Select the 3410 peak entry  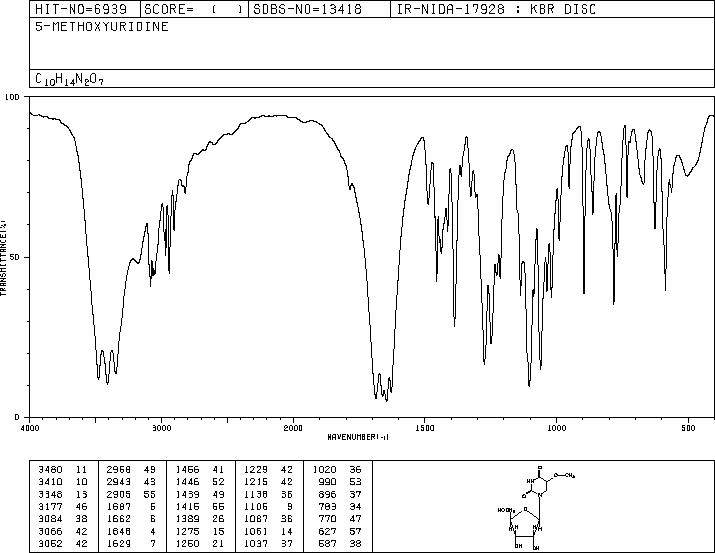[62, 482]
